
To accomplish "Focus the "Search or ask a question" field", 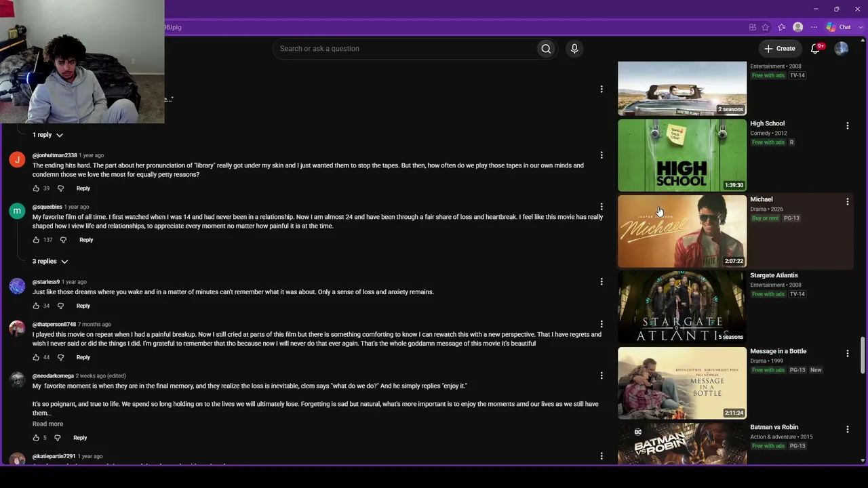I will point(404,49).
